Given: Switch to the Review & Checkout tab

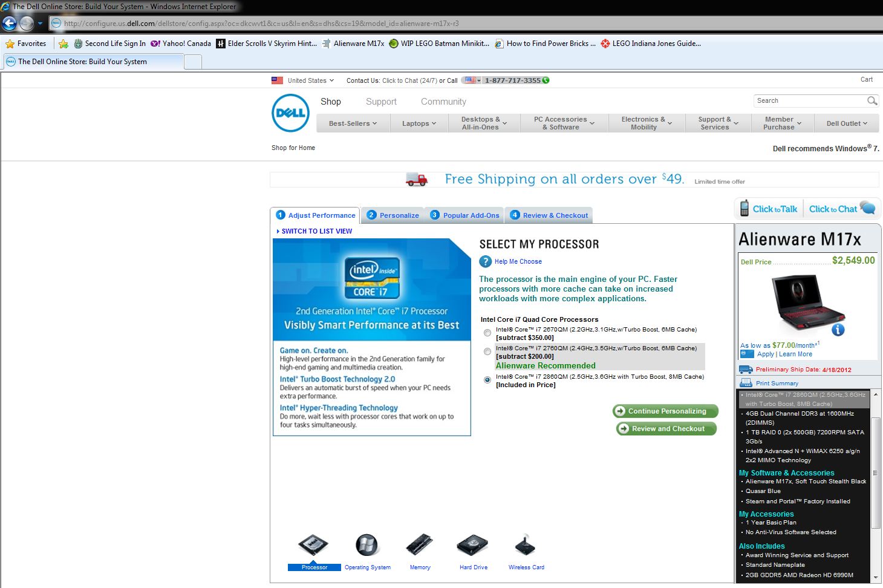Looking at the screenshot, I should (549, 215).
